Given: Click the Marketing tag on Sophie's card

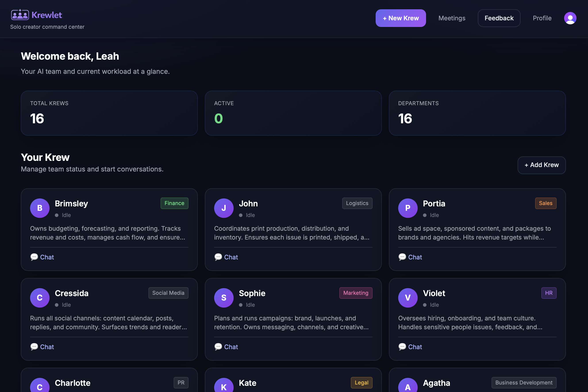Looking at the screenshot, I should point(355,293).
